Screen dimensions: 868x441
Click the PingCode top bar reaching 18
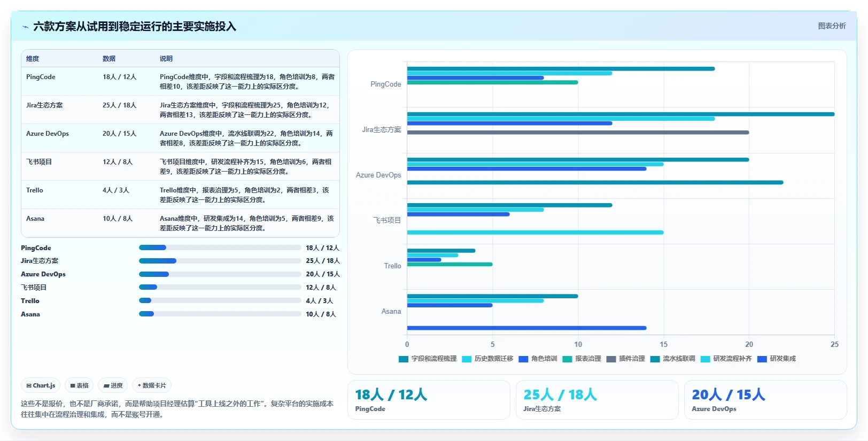(x=561, y=69)
